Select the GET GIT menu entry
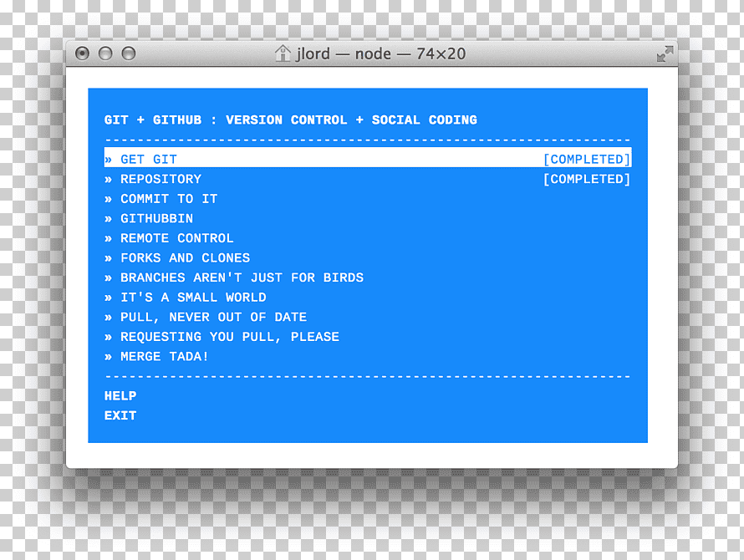Screen dimensions: 744x560 point(368,159)
